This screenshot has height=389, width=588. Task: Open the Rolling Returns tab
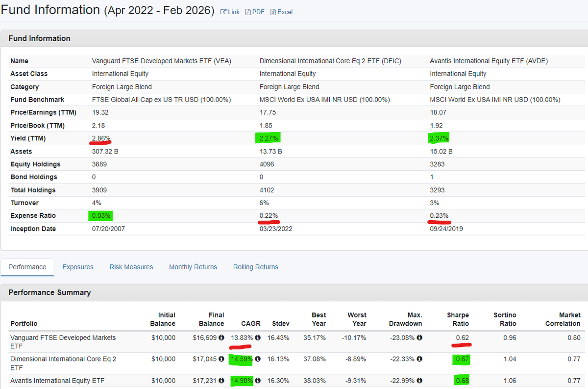pyautogui.click(x=256, y=267)
